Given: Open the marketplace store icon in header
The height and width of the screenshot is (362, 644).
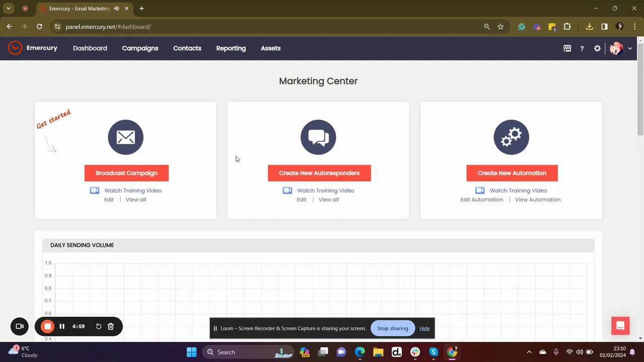Looking at the screenshot, I should pyautogui.click(x=567, y=48).
